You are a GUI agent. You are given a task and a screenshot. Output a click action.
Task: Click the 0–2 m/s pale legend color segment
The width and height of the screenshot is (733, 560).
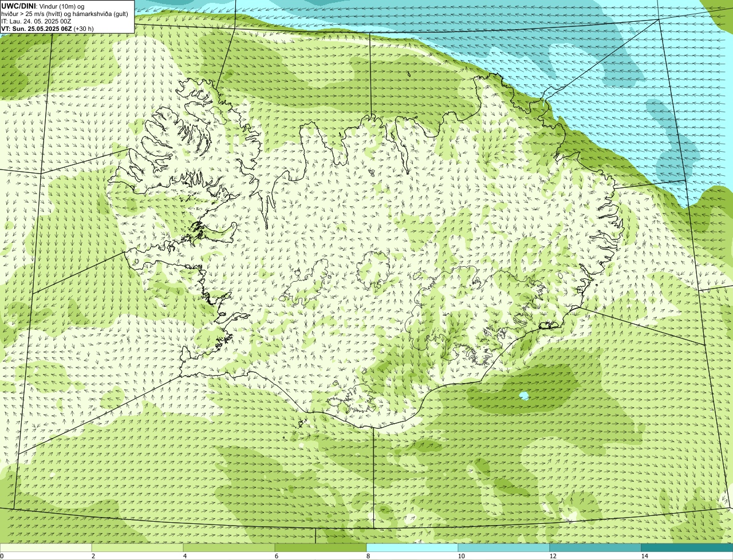click(46, 547)
